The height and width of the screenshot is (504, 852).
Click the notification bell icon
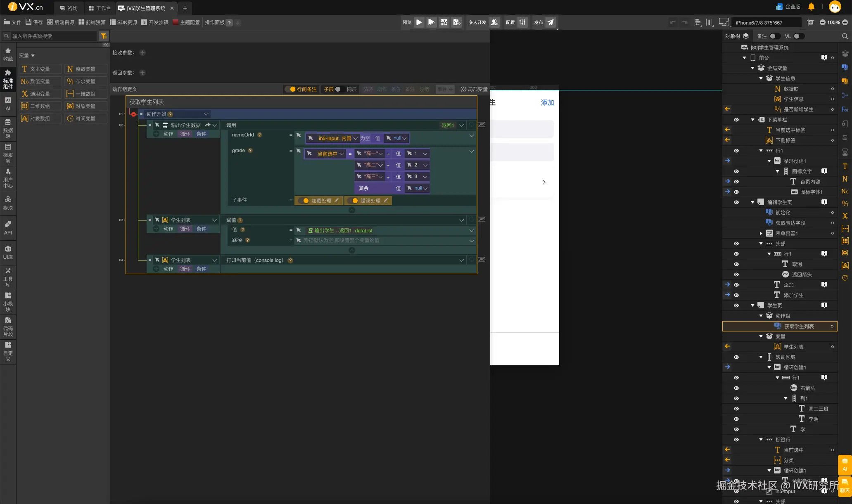pos(811,7)
